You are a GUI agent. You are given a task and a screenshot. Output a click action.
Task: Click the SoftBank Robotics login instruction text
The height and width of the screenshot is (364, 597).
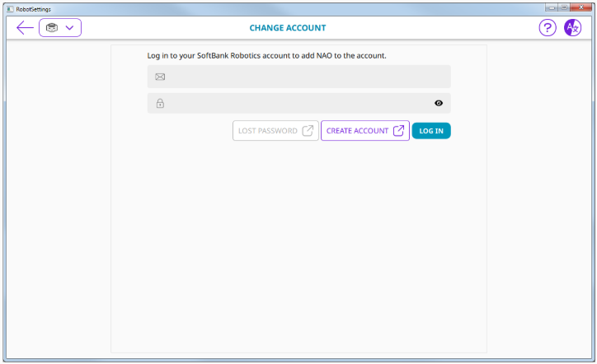[266, 55]
